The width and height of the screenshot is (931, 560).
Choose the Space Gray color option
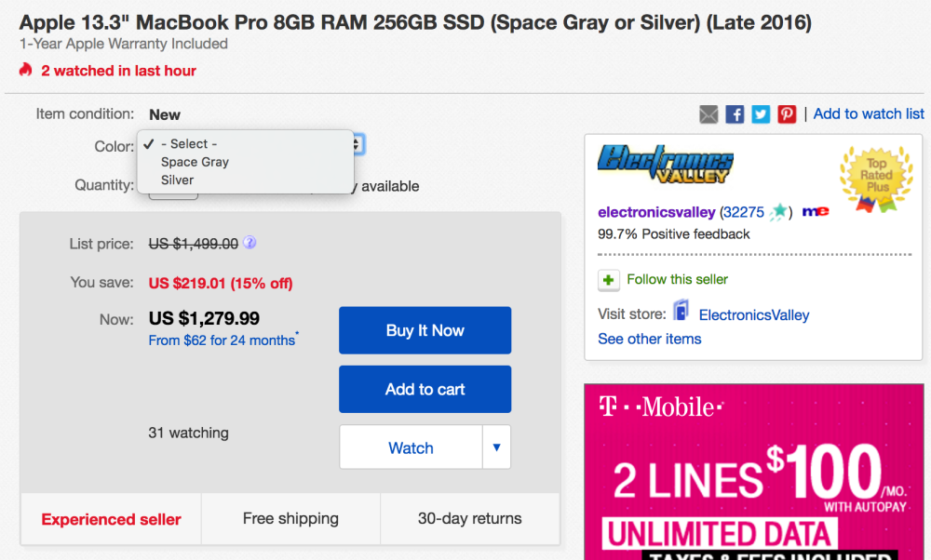click(x=195, y=162)
